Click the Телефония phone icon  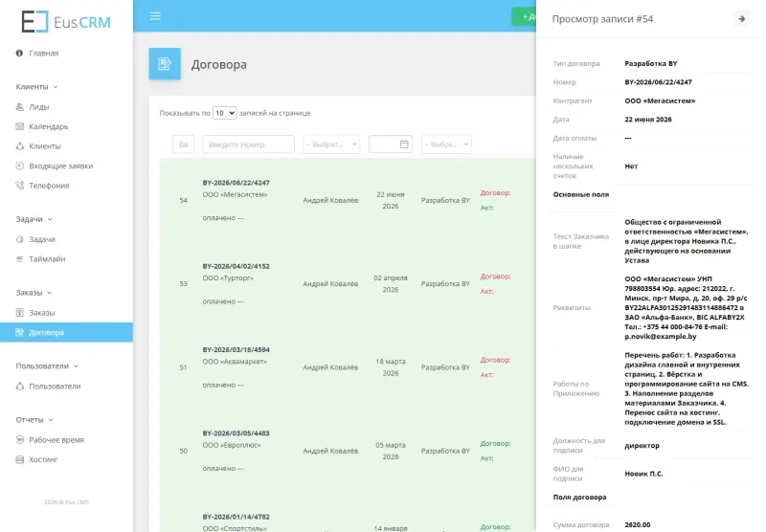coord(19,186)
